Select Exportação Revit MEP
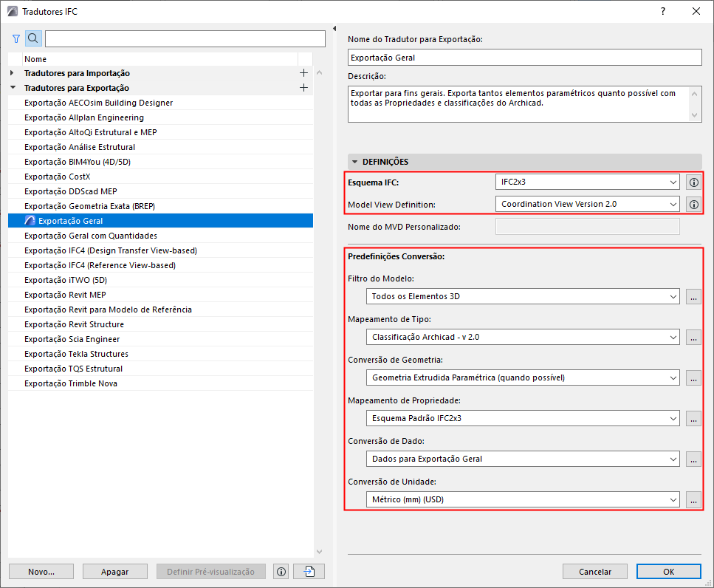Viewport: 714px width, 588px height. [160, 295]
